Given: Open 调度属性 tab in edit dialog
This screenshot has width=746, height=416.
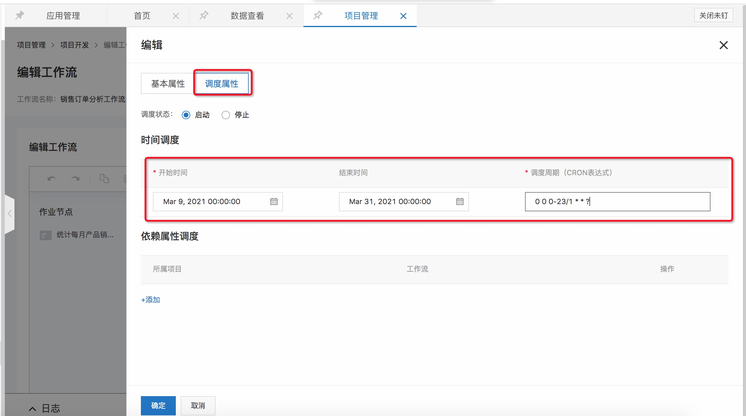Looking at the screenshot, I should 222,84.
